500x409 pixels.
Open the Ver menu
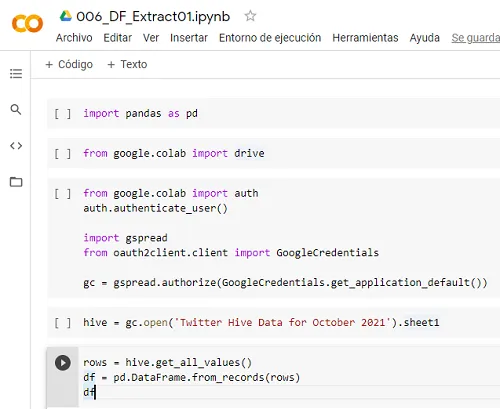pos(151,38)
